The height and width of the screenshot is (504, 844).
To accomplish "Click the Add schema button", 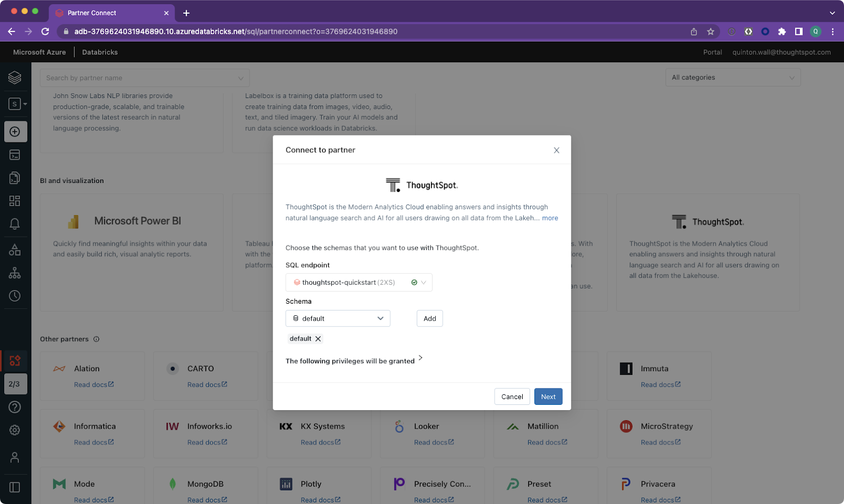I will click(x=429, y=318).
